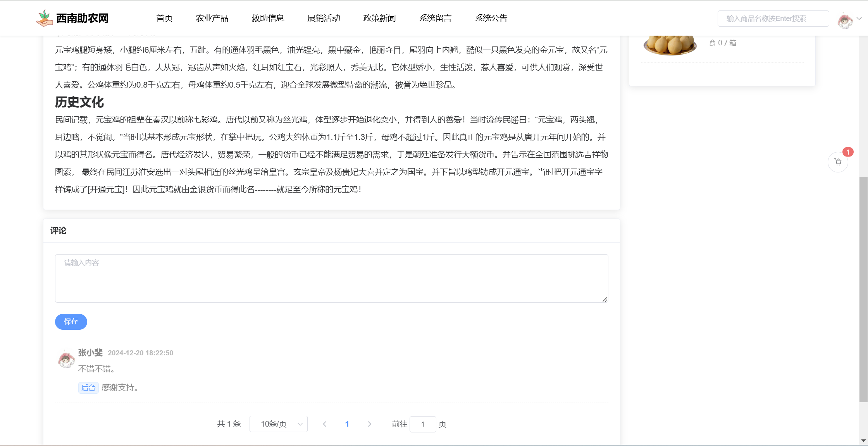This screenshot has height=446, width=868.
Task: Open 展销活动 menu item
Action: pyautogui.click(x=324, y=18)
